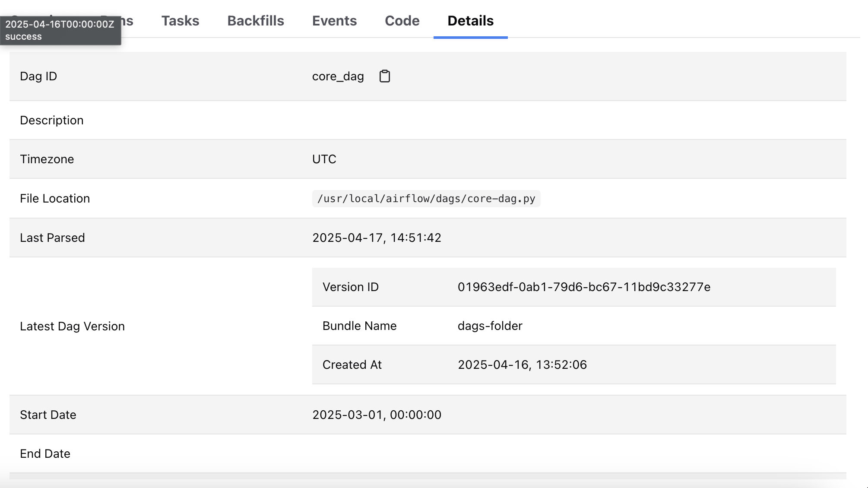The width and height of the screenshot is (868, 488).
Task: Select the Last Parsed value 2025-04-17, 14:51:42
Action: click(x=377, y=238)
